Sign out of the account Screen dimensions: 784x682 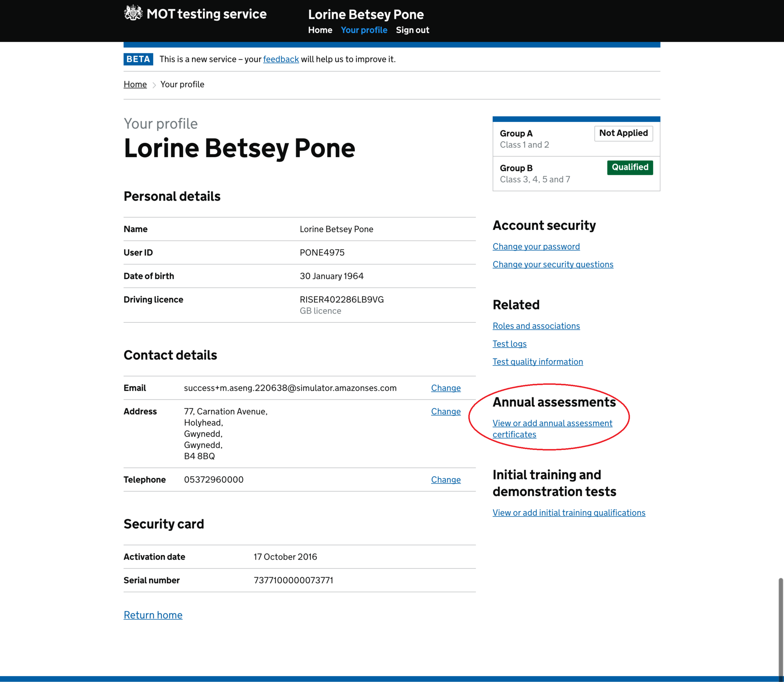[412, 30]
